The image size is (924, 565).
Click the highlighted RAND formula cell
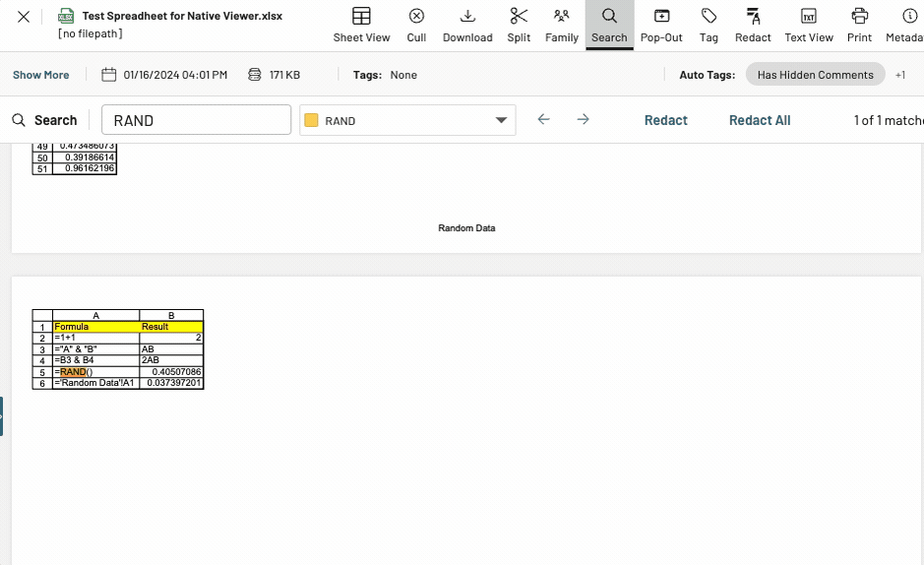[x=96, y=372]
